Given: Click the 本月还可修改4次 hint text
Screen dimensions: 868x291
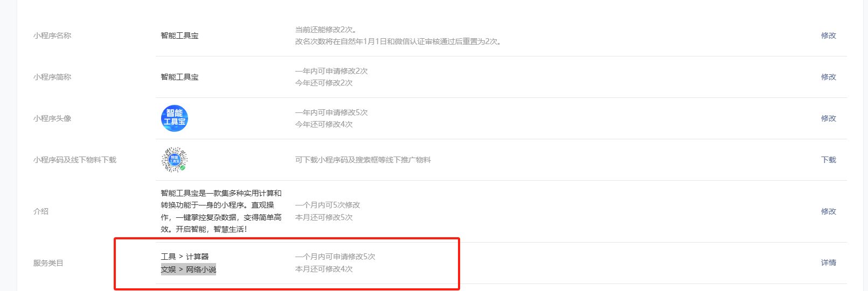Looking at the screenshot, I should (x=324, y=269).
